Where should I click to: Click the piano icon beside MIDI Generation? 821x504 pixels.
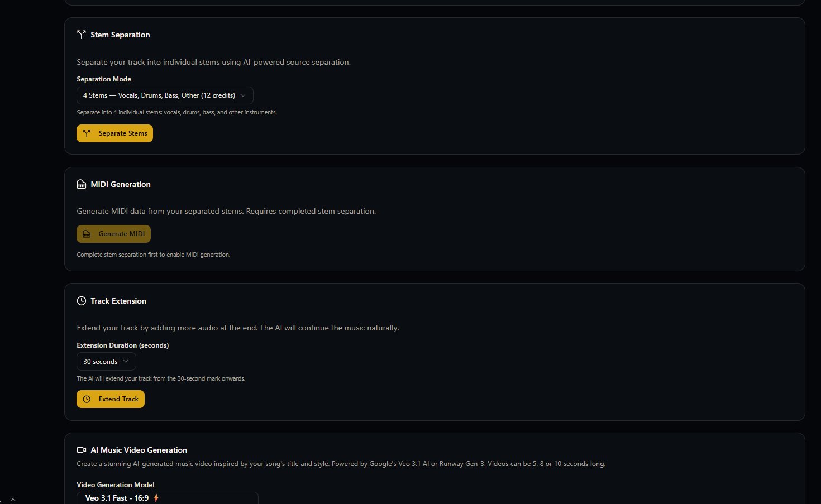(x=82, y=184)
